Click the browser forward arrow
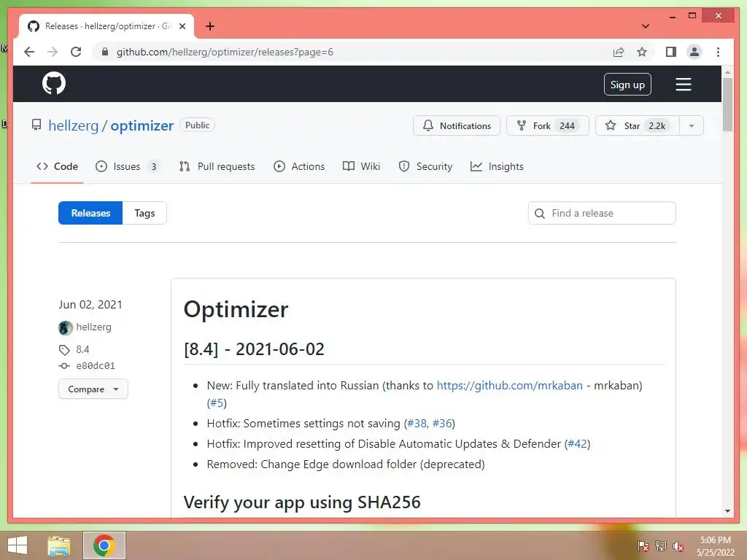Screen dimensions: 747x560 53,52
